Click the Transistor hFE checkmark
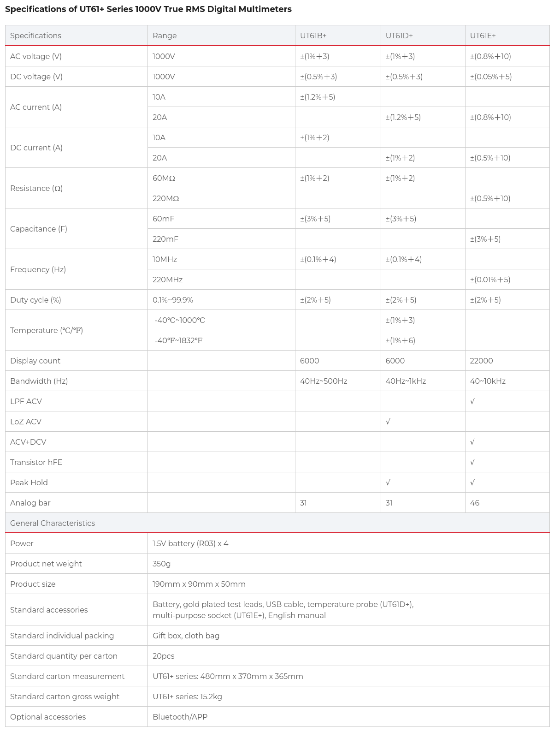 pyautogui.click(x=472, y=462)
